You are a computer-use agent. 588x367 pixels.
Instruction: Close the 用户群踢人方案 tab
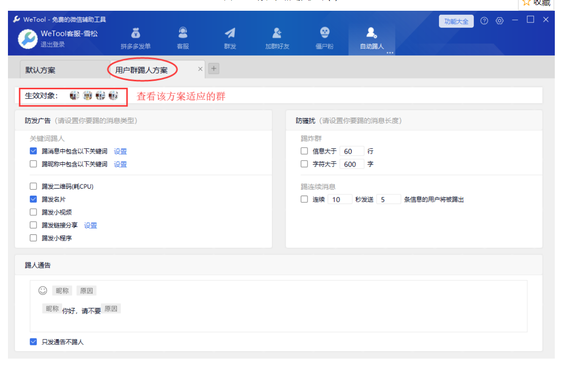pos(200,69)
